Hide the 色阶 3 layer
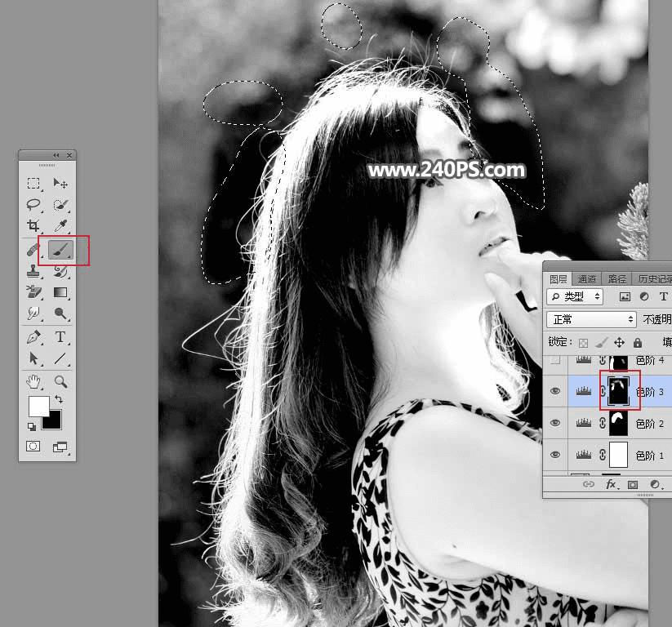 pos(555,391)
